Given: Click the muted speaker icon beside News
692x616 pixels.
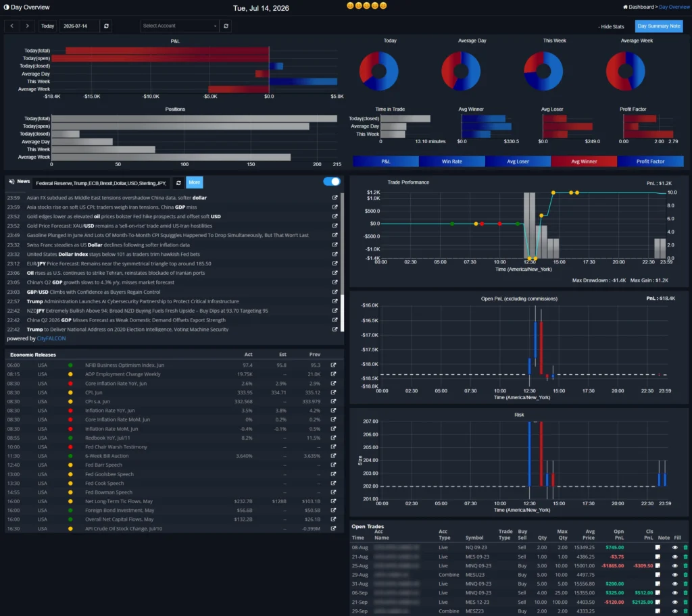Looking at the screenshot, I should tap(12, 182).
